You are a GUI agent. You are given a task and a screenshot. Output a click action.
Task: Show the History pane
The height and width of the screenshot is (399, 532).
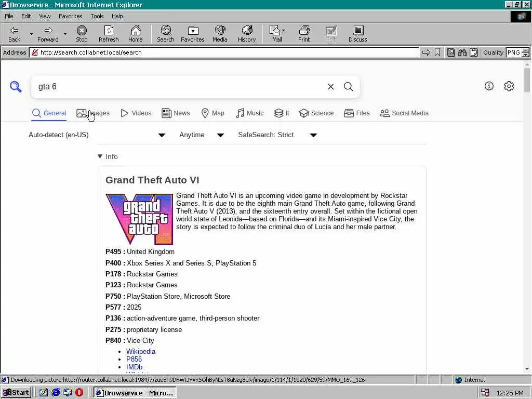pos(247,34)
